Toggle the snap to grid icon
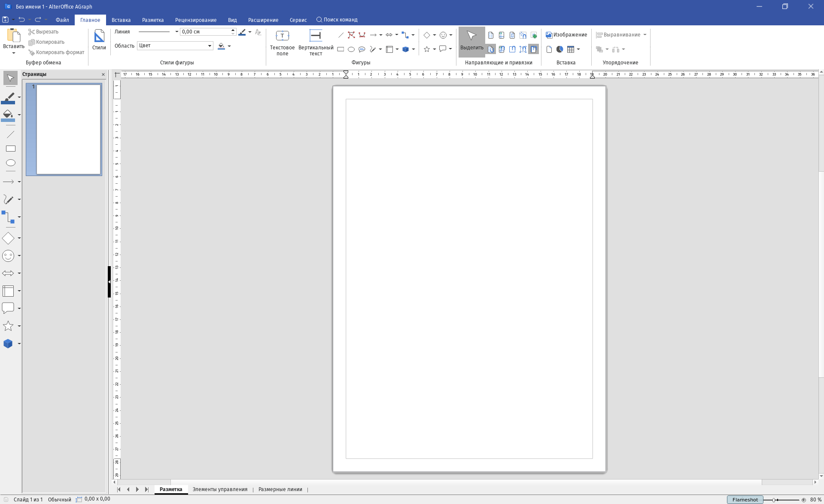 [491, 49]
